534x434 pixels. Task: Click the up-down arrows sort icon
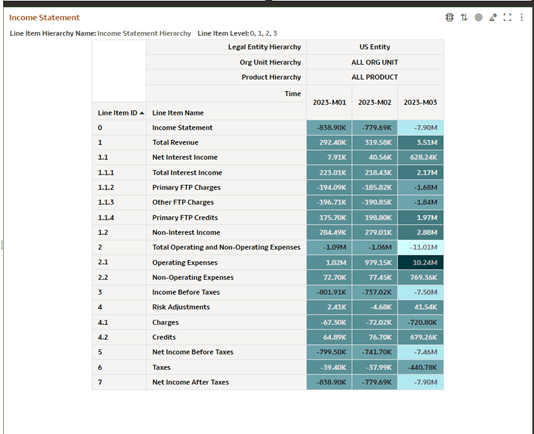click(x=464, y=17)
